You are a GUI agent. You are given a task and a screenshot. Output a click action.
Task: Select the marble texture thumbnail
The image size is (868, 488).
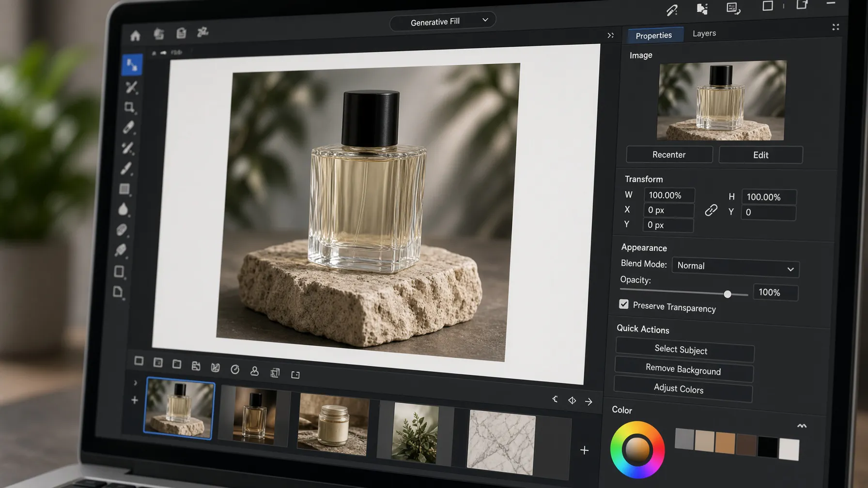pyautogui.click(x=501, y=442)
